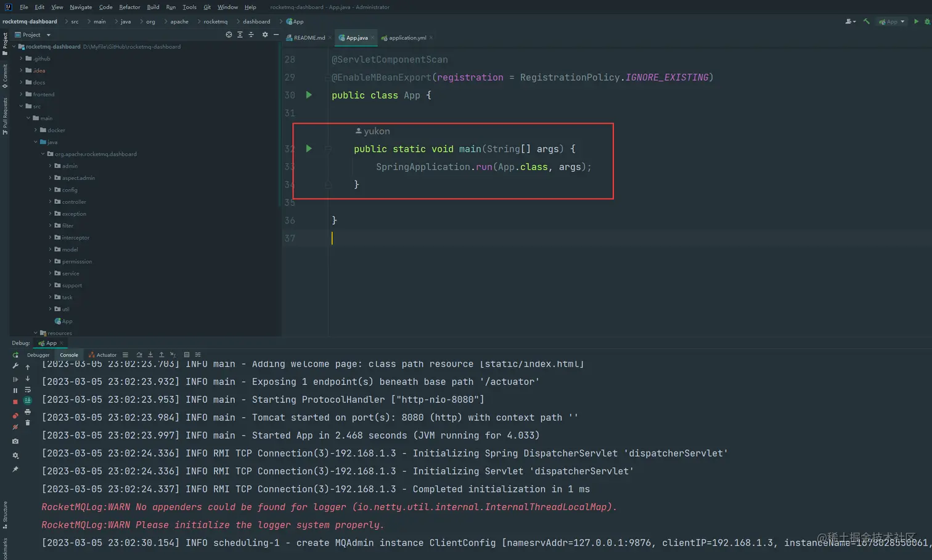The height and width of the screenshot is (560, 932).
Task: Open the View Breakpoints dialog
Action: pos(15,416)
